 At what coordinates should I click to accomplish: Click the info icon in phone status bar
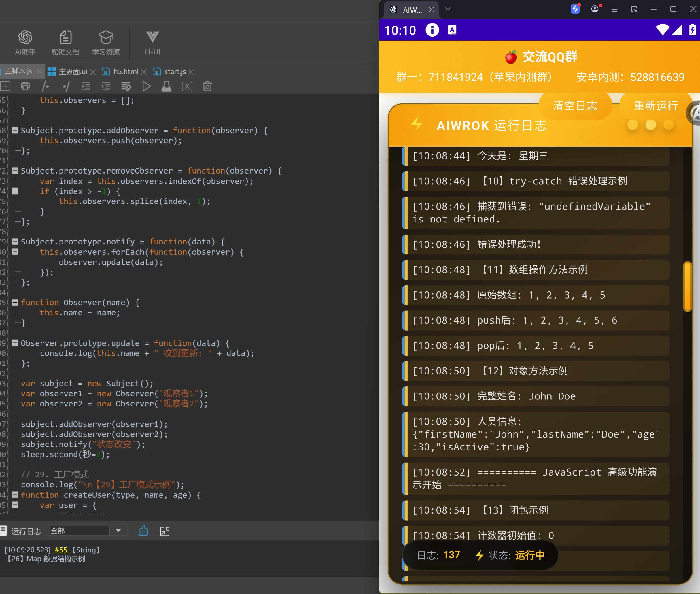pyautogui.click(x=432, y=30)
